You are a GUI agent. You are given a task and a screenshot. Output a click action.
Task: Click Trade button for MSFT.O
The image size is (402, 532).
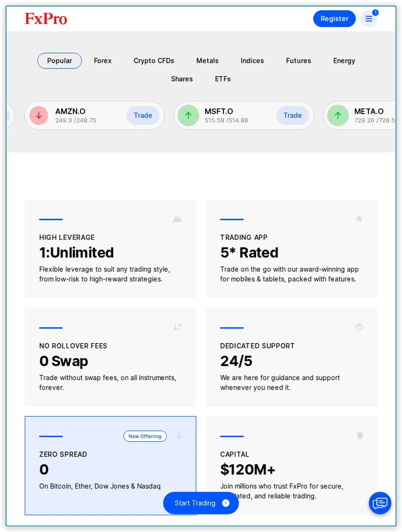(x=292, y=115)
